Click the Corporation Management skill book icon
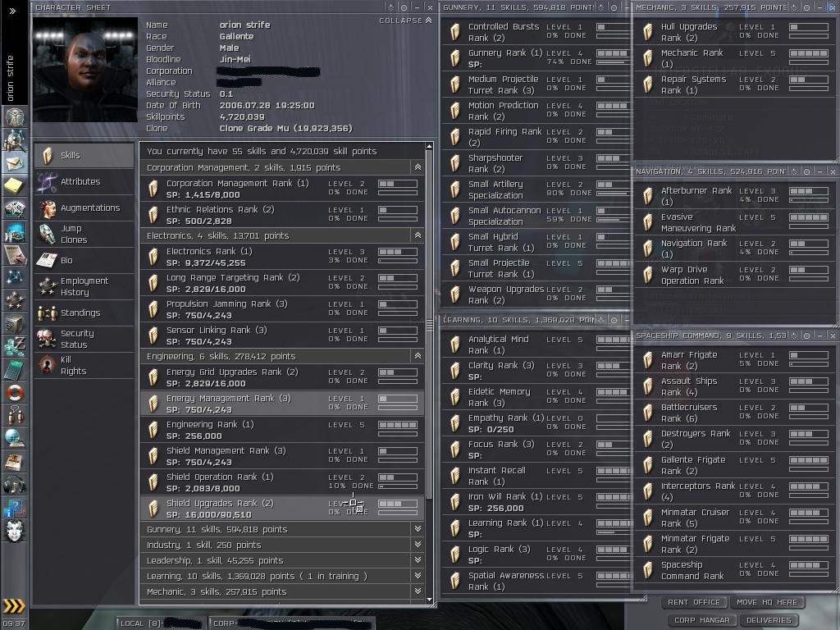Image resolution: width=840 pixels, height=630 pixels. pos(153,189)
